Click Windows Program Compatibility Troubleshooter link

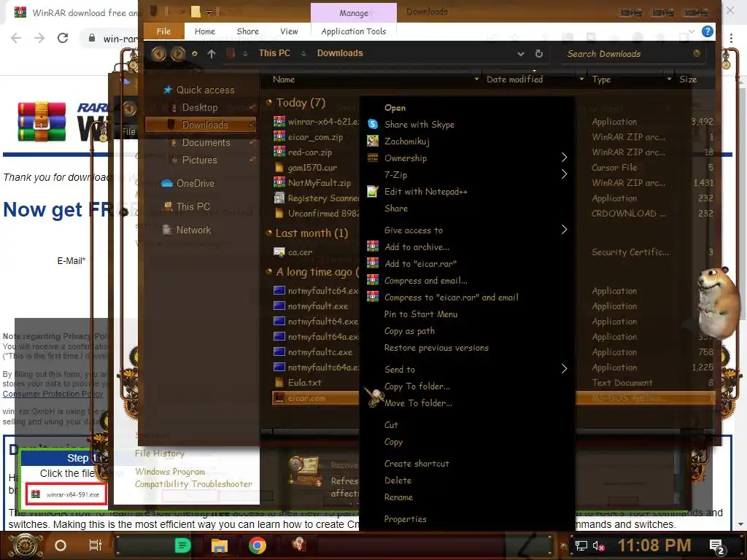[x=193, y=478]
